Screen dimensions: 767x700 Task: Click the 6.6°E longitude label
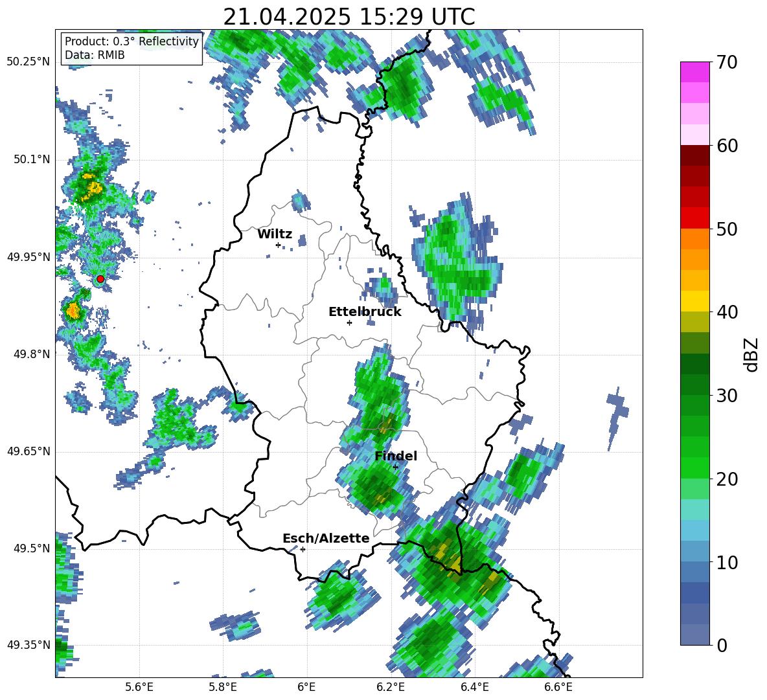point(558,687)
